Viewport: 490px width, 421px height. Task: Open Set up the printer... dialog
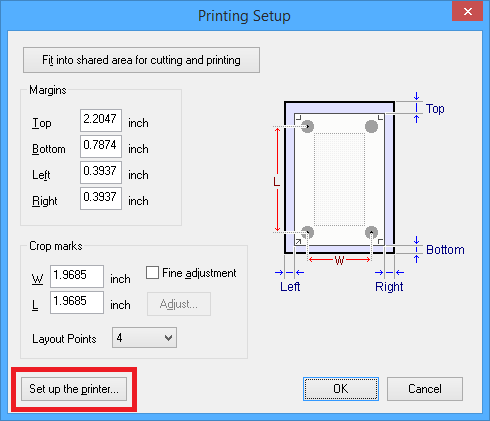(x=74, y=389)
